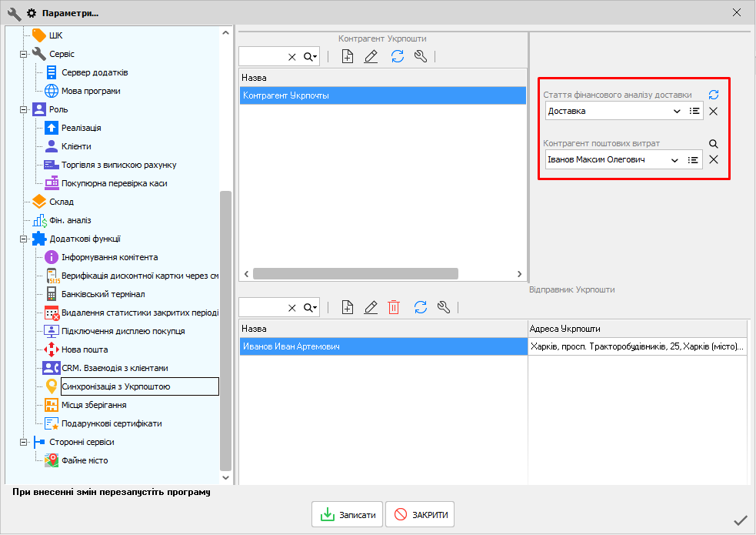Refresh the Відправник Укрпошти list
The image size is (756, 535).
(x=420, y=307)
